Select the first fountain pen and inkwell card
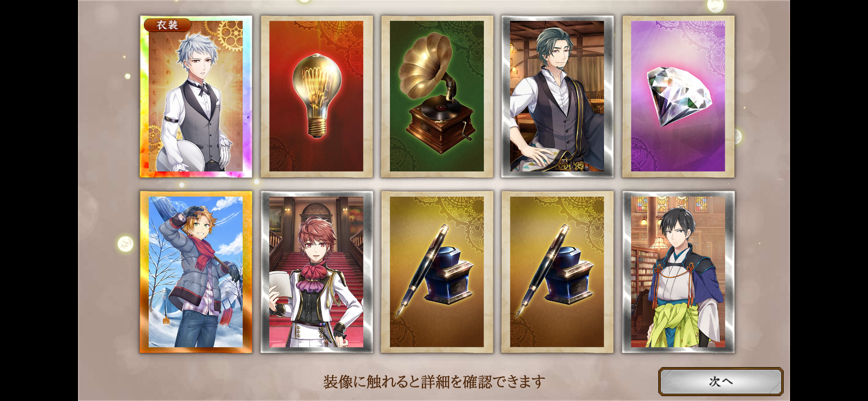868x401 pixels. [437, 272]
